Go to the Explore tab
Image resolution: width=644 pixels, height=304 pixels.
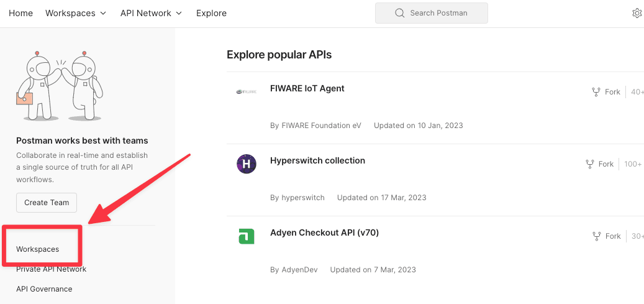point(211,13)
